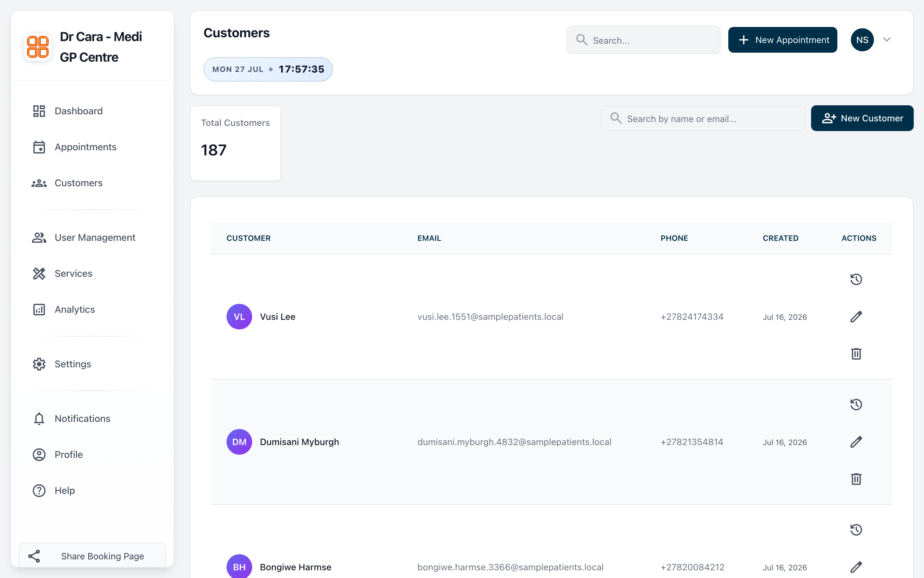The height and width of the screenshot is (578, 924).
Task: Click the Help question mark icon
Action: click(39, 490)
